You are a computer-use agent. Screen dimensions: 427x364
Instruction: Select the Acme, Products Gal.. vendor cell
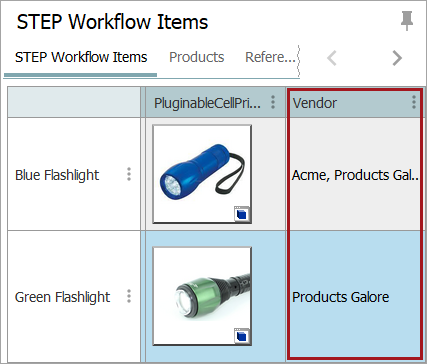[x=354, y=174]
